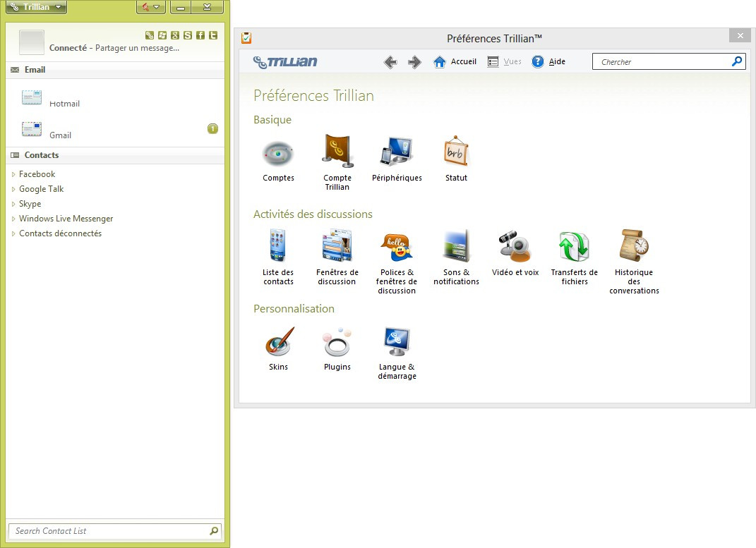Open the Vues menu
756x548 pixels.
point(504,61)
